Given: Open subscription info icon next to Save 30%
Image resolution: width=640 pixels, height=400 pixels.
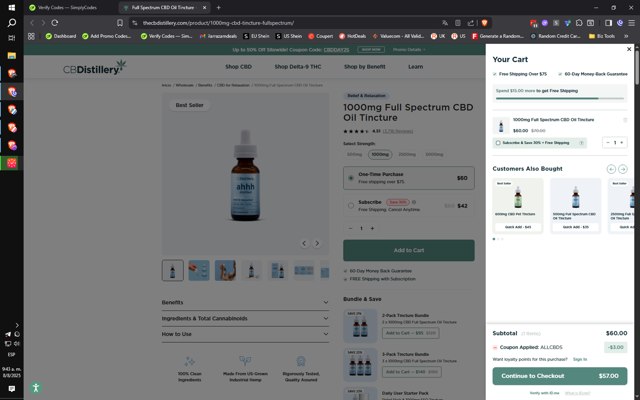Looking at the screenshot, I should 414,202.
